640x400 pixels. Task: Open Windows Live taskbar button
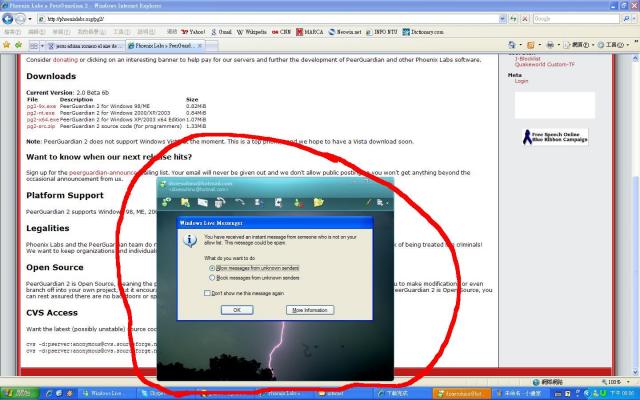coord(106,393)
